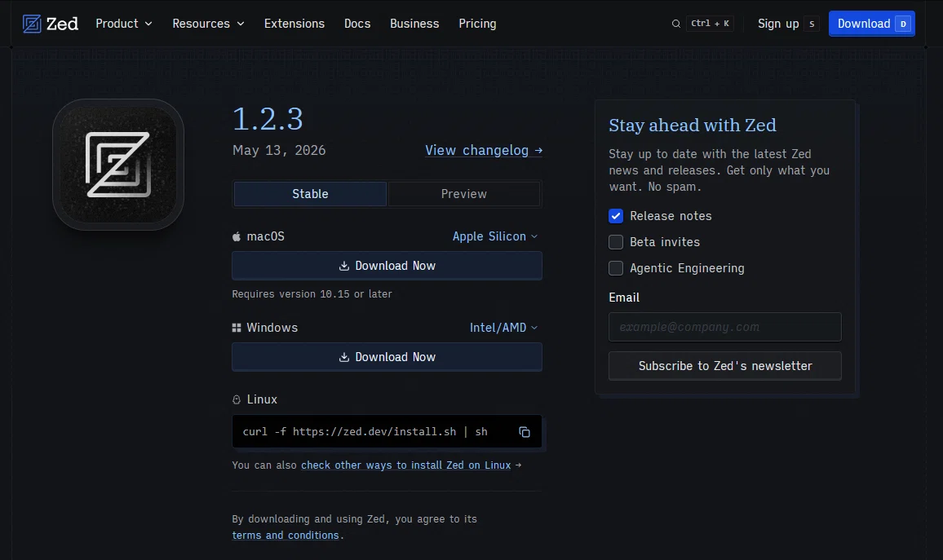Open other ways to install on Linux
The image size is (943, 560).
(x=406, y=465)
